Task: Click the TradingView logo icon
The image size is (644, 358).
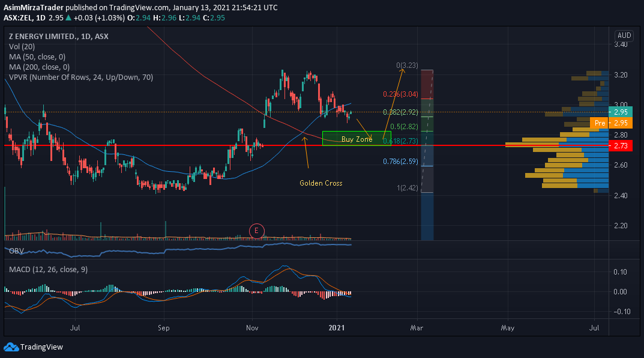Action: pyautogui.click(x=11, y=347)
